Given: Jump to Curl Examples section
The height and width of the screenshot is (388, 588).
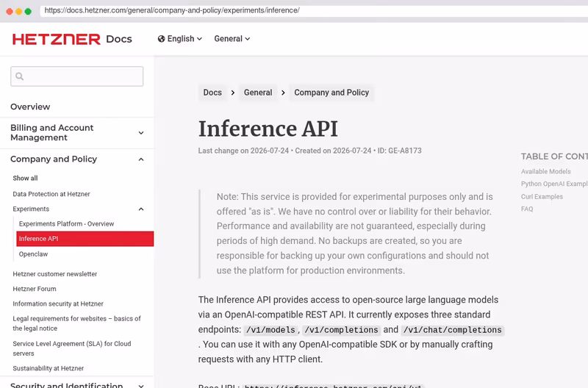Looking at the screenshot, I should pyautogui.click(x=542, y=196).
